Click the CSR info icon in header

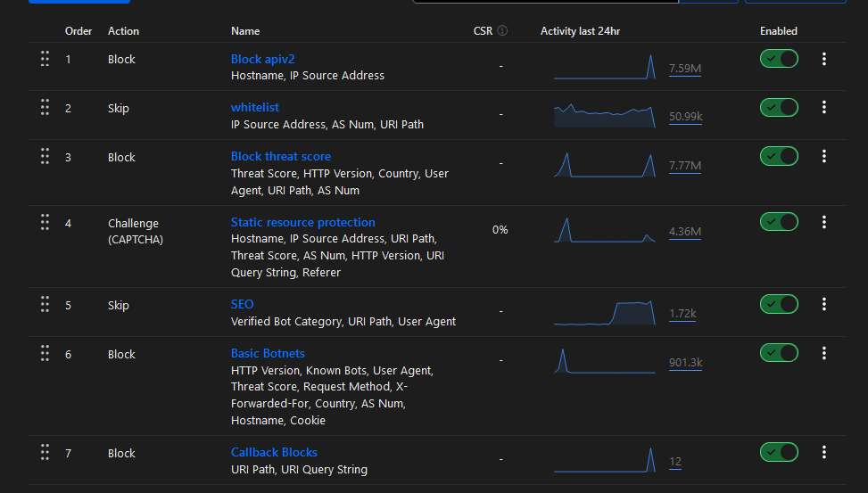(x=502, y=31)
